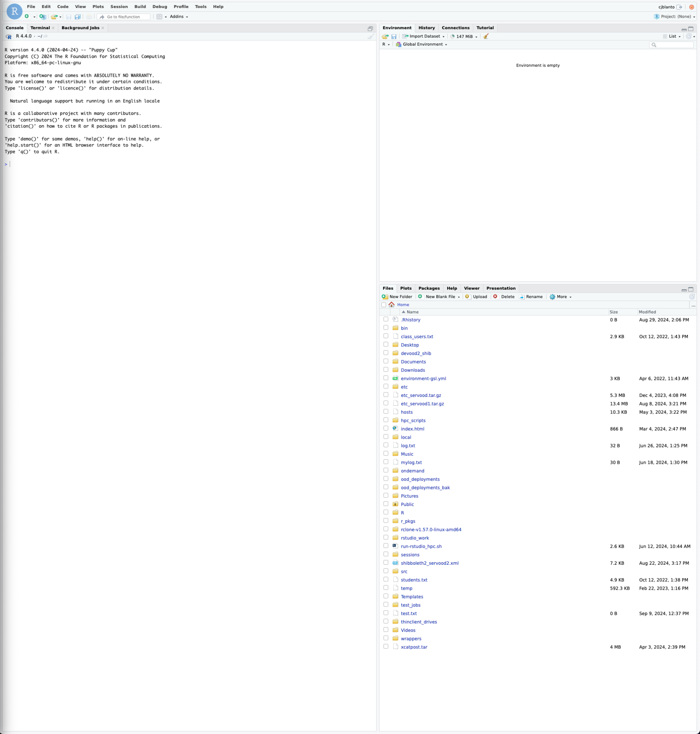Viewport: 700px width, 734px height.
Task: Switch to the Connections tab
Action: pyautogui.click(x=456, y=28)
